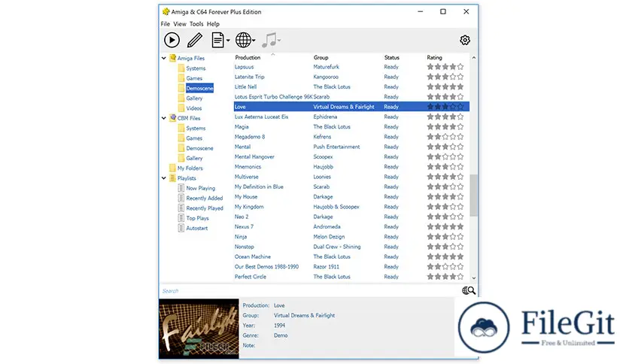
Task: Collapse the Amiga Files tree node
Action: [x=164, y=58]
